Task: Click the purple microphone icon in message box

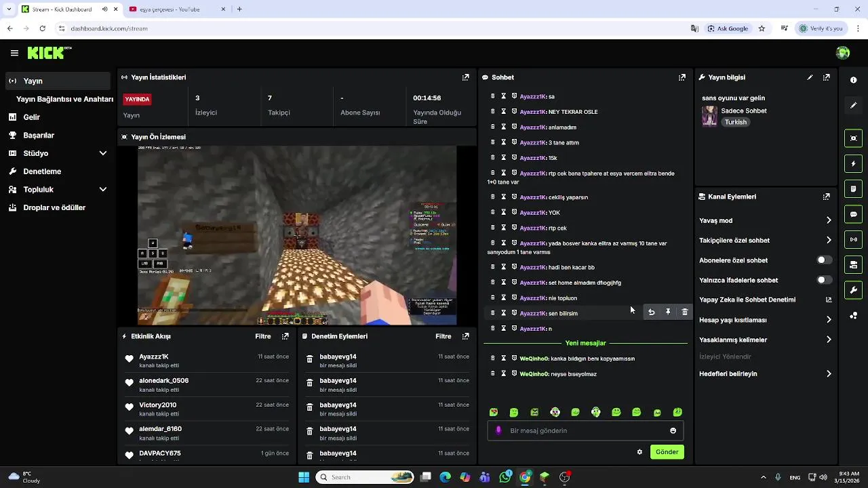Action: coord(499,430)
